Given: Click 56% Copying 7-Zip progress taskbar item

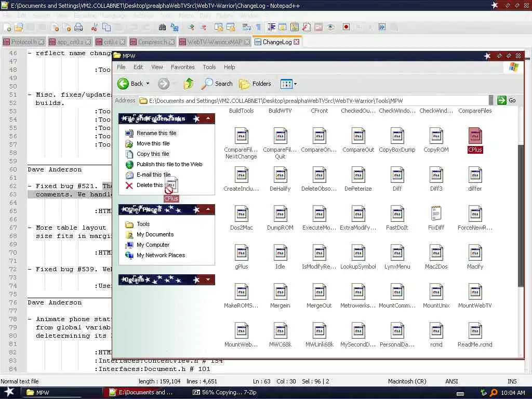Looking at the screenshot, I should click(224, 393).
